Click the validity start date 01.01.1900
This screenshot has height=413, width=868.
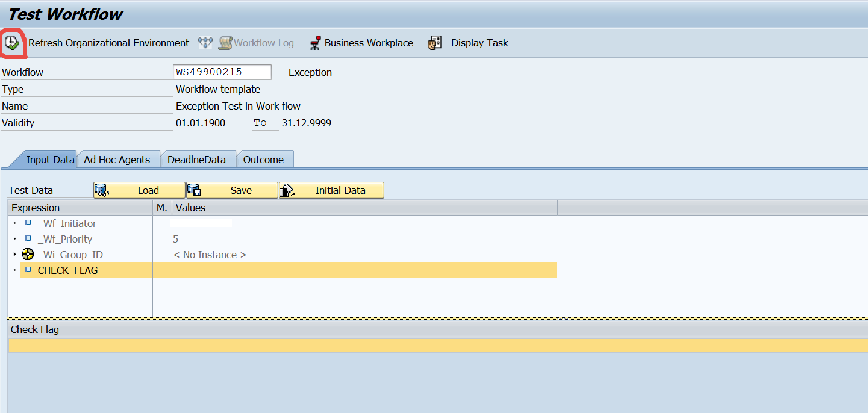201,123
